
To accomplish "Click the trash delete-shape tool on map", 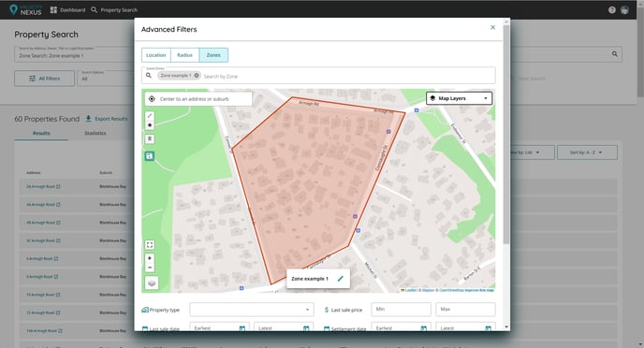I will [150, 139].
